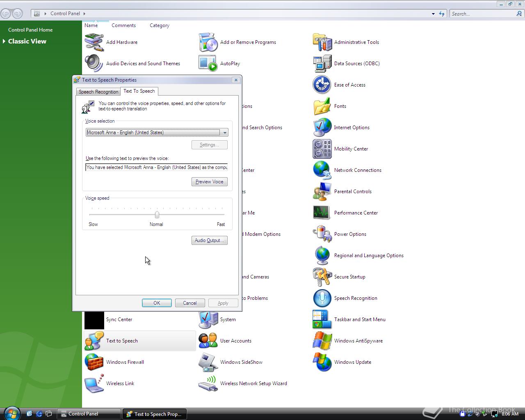Open the Parental Controls icon
The image size is (525, 420).
tap(322, 192)
